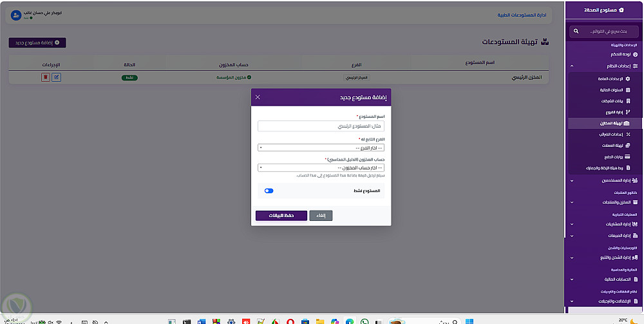Click the sidebar search magnifier icon
644x324 pixels.
(x=576, y=31)
